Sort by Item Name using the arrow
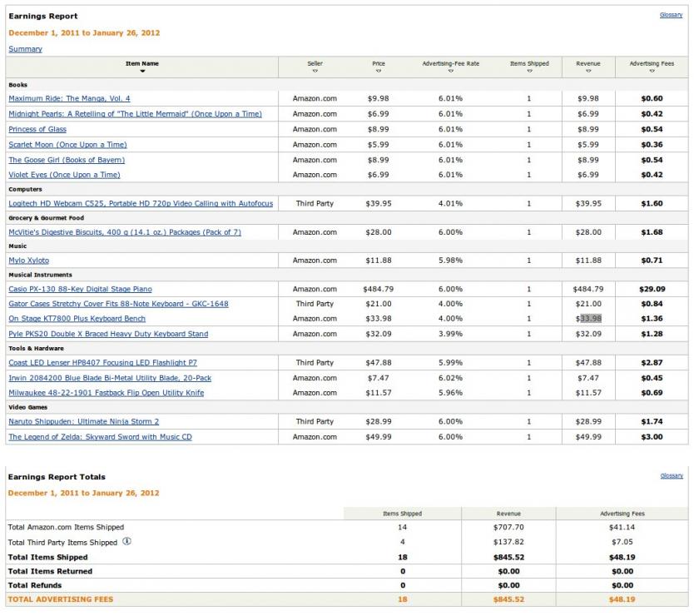Screen dimensions: 694x616 142,72
